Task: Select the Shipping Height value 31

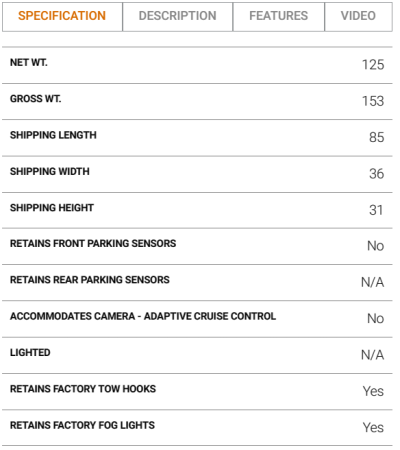Action: click(376, 210)
